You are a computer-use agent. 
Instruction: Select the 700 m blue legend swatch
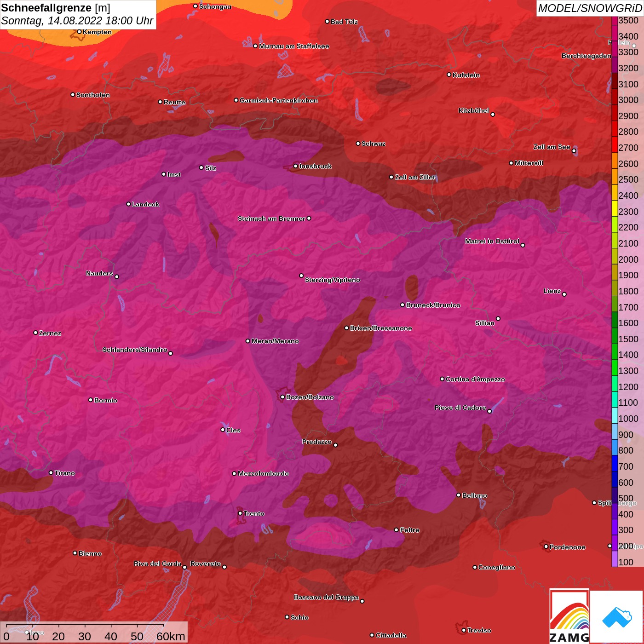point(615,463)
